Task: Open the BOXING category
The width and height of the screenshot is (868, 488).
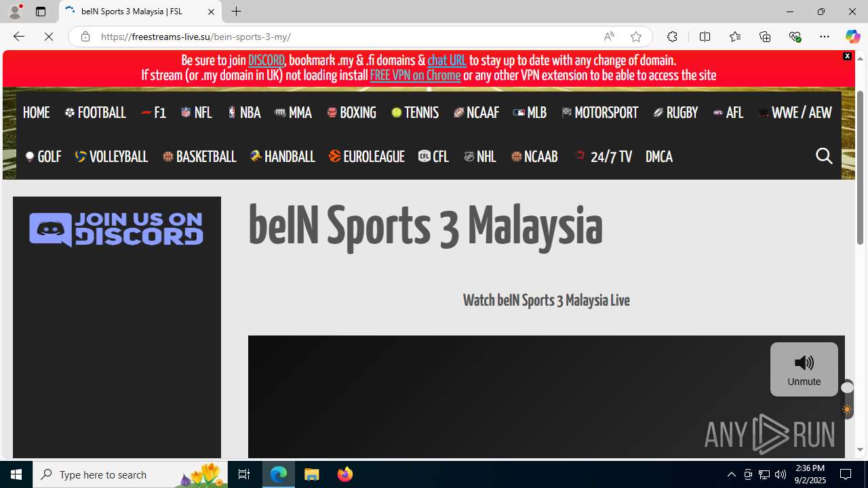Action: (351, 113)
